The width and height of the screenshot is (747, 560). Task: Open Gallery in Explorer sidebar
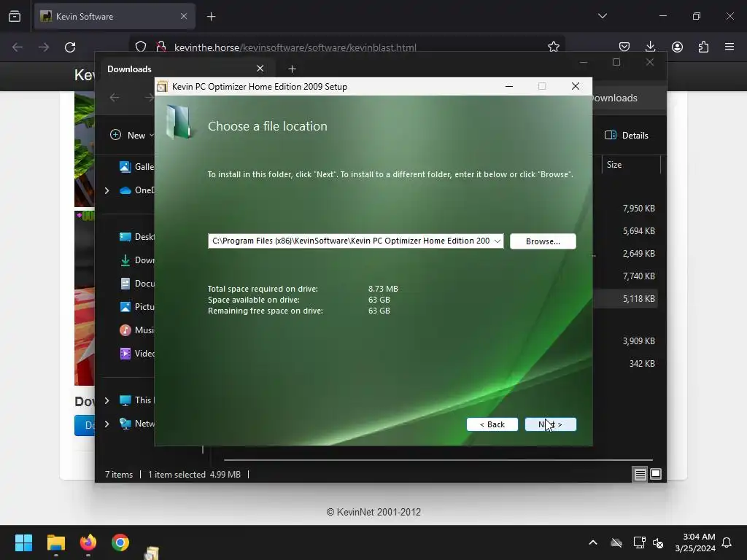click(136, 167)
